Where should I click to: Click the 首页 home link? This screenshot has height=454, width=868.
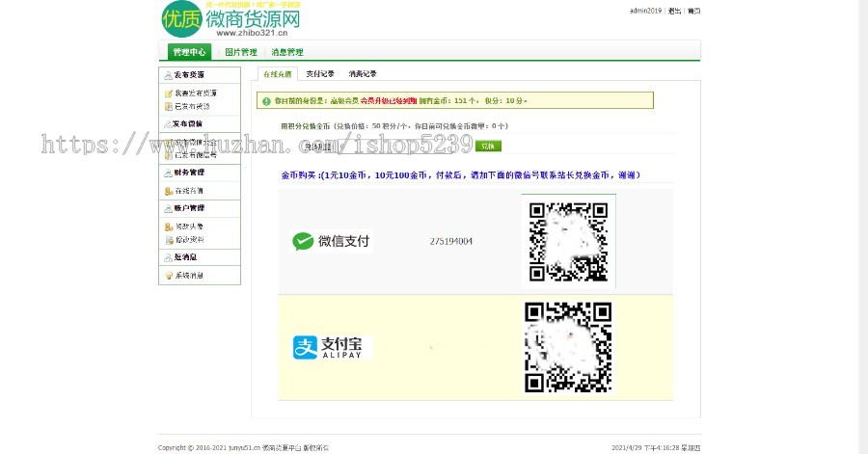pos(693,11)
